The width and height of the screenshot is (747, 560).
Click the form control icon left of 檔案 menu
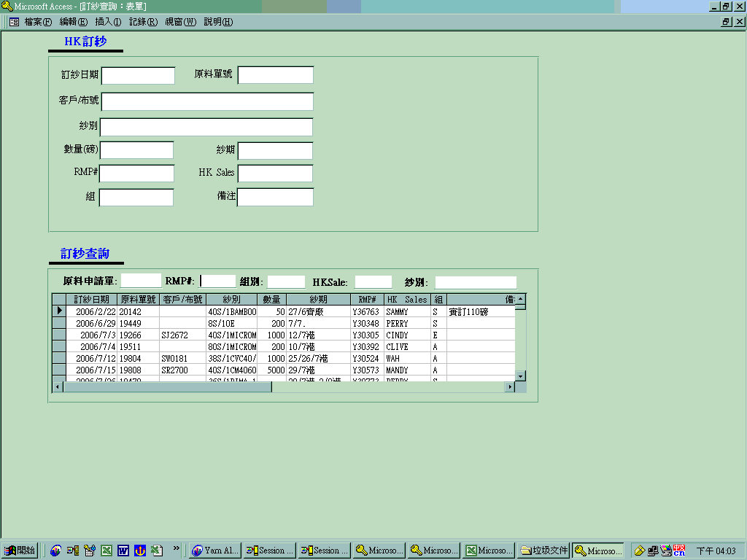pyautogui.click(x=15, y=22)
